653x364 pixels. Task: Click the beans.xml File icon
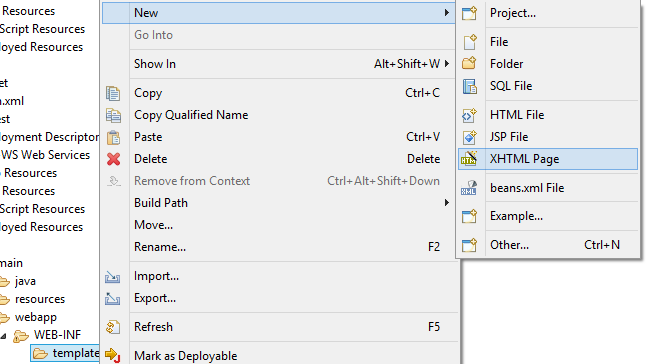[469, 188]
